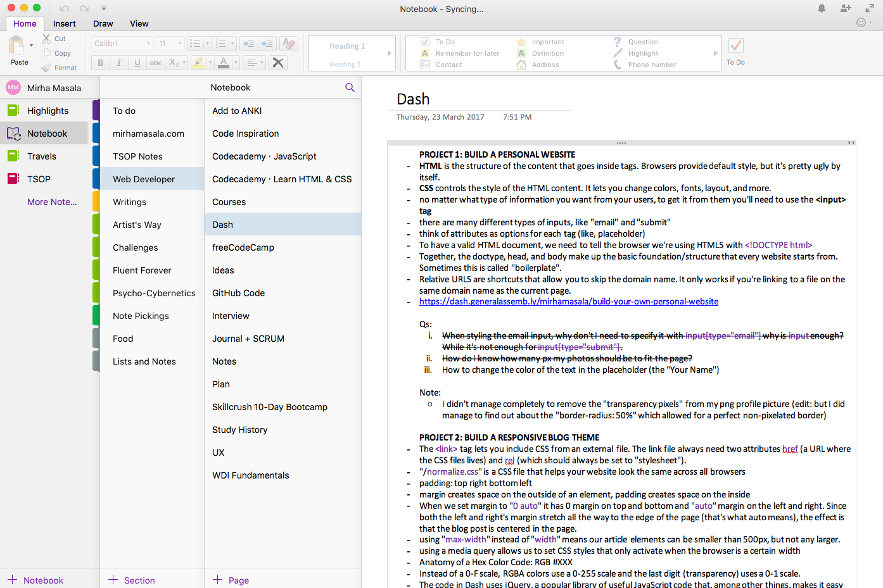Switch to the Draw tab
This screenshot has width=883, height=588.
103,23
